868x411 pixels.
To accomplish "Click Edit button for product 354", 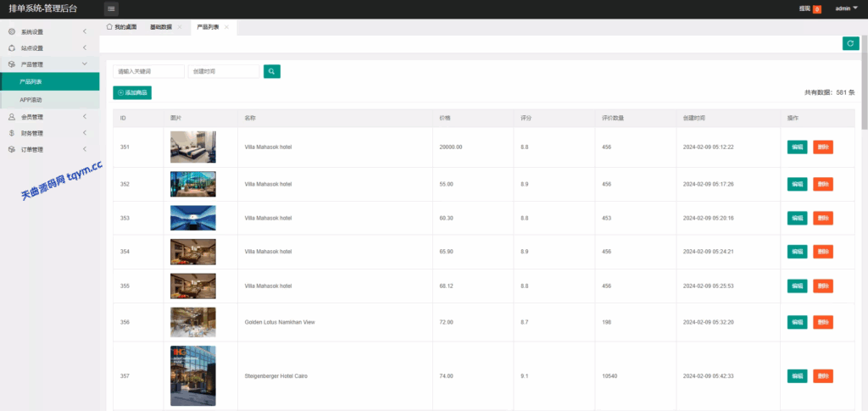I will [x=797, y=252].
